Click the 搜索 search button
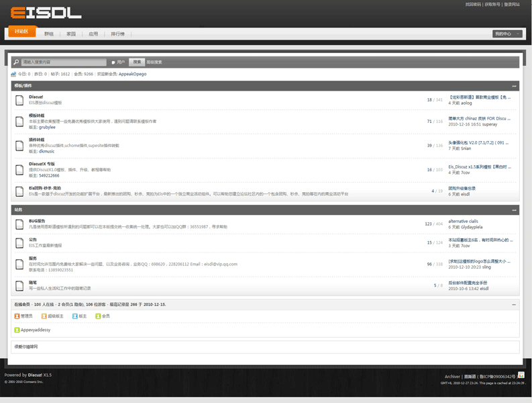Viewport: 532px width, 403px height. click(x=137, y=62)
